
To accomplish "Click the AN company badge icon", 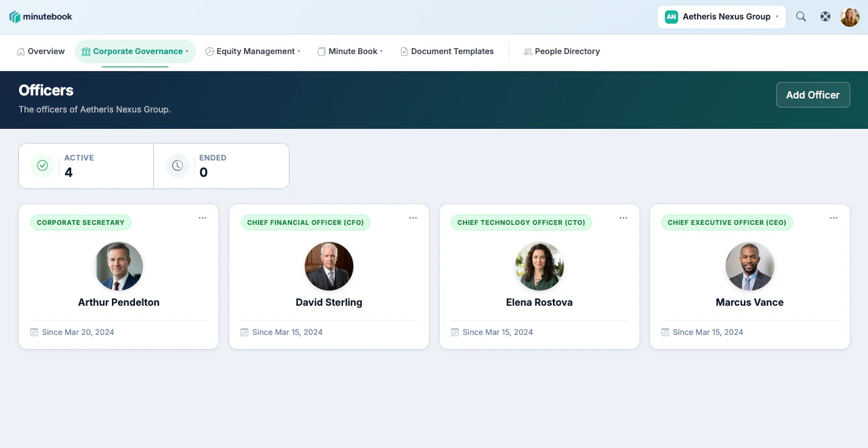I will tap(672, 17).
